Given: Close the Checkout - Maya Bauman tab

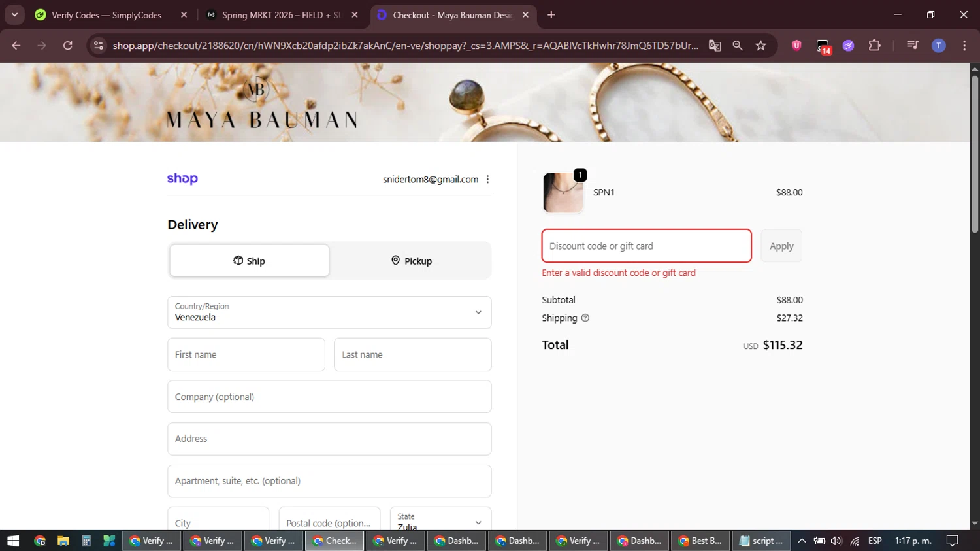Looking at the screenshot, I should [525, 15].
